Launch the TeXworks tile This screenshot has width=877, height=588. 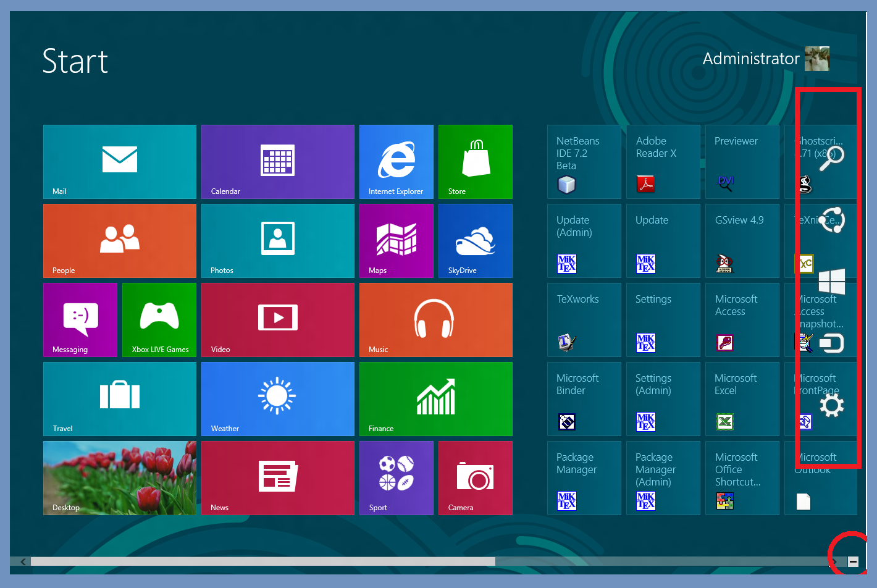[584, 320]
